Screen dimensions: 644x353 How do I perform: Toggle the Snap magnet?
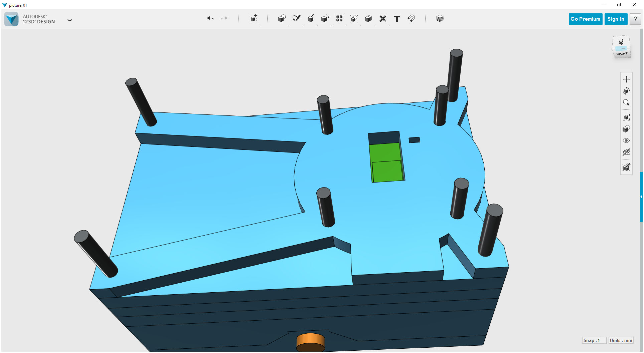coord(411,19)
